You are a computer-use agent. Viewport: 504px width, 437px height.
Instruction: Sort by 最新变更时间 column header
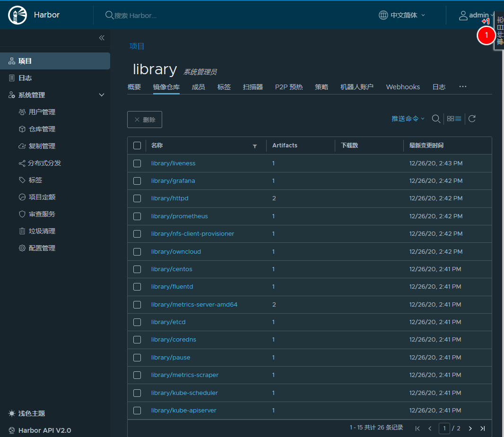426,146
